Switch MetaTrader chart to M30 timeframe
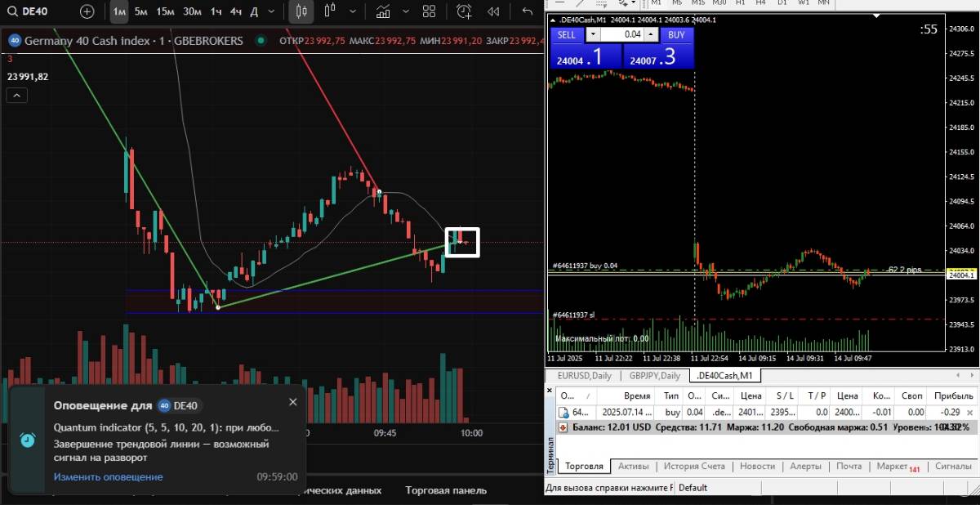Screen dimensions: 980x505 (x=719, y=2)
